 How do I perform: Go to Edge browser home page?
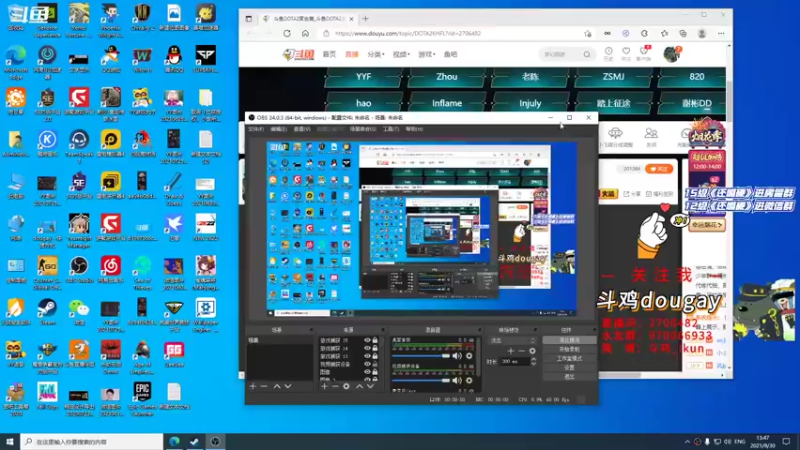(x=305, y=34)
